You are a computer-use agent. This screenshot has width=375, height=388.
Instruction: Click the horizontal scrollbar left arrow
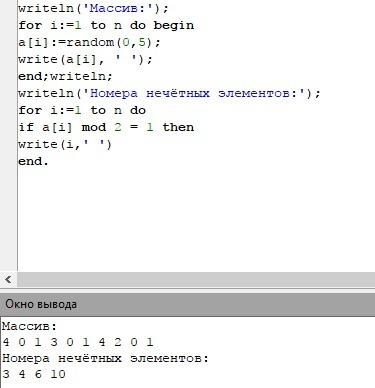coord(8,279)
